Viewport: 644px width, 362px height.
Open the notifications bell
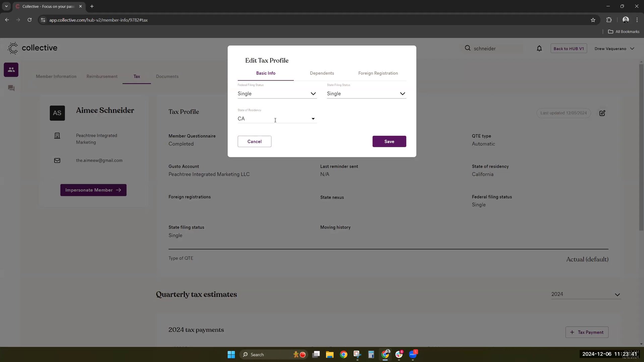pos(539,49)
